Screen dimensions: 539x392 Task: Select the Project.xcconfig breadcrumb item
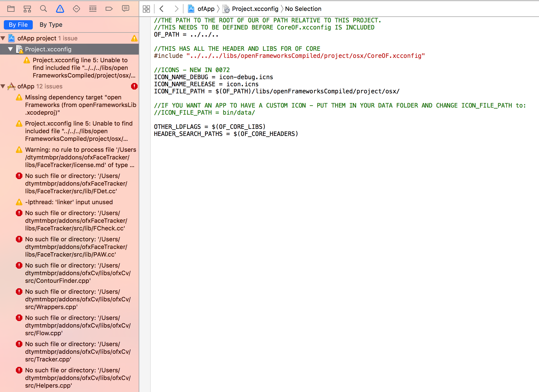(x=255, y=9)
